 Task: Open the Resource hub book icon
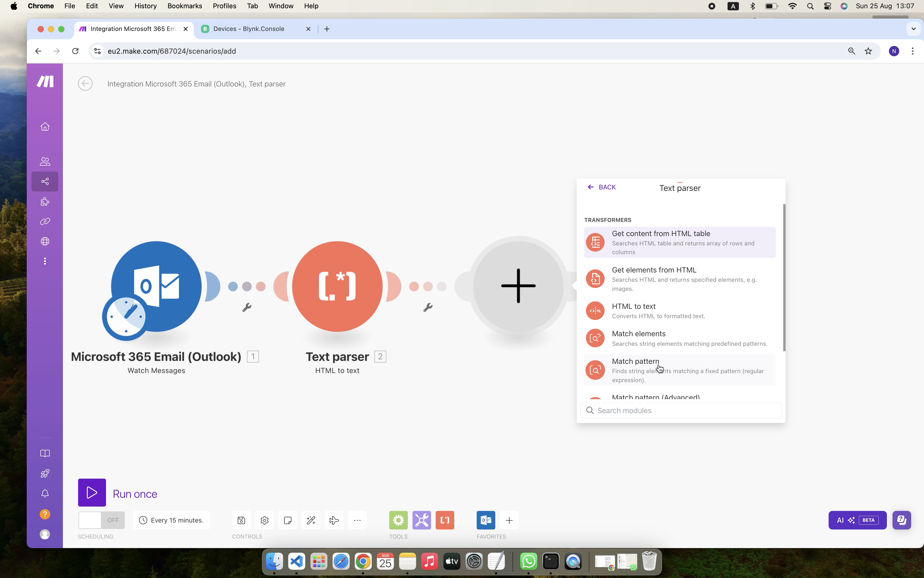coord(45,453)
